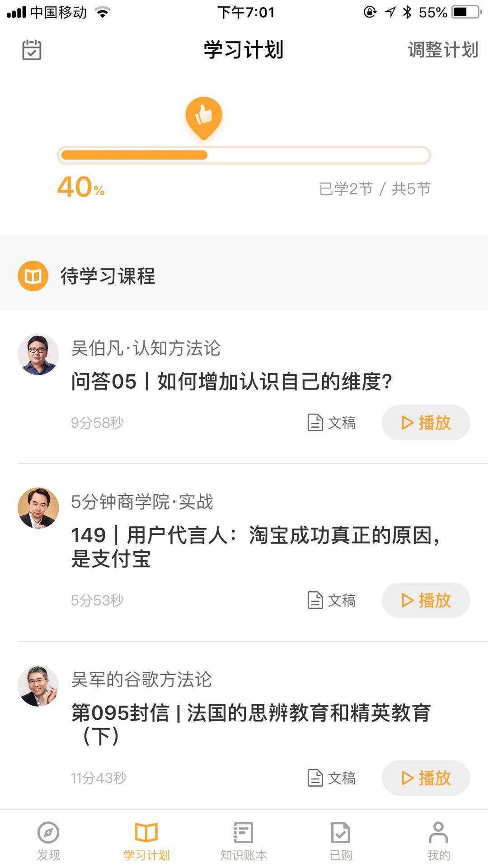Open the calendar check-in icon
This screenshot has width=488, height=868.
[32, 50]
